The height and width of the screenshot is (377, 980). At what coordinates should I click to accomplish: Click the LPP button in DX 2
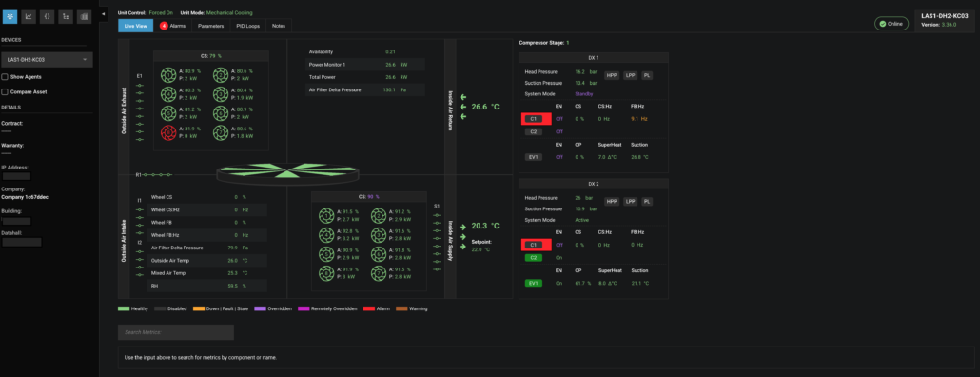[x=630, y=201]
